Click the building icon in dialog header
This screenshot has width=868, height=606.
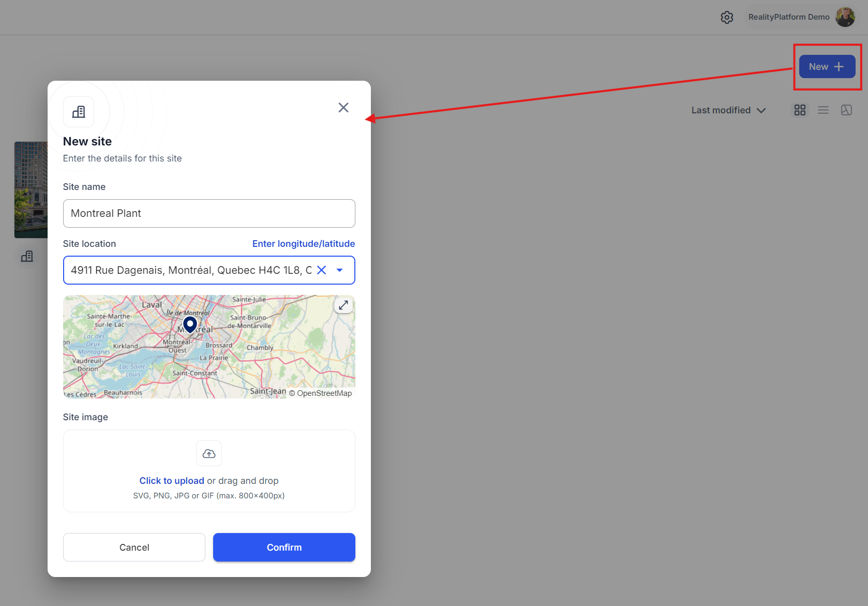pyautogui.click(x=79, y=112)
